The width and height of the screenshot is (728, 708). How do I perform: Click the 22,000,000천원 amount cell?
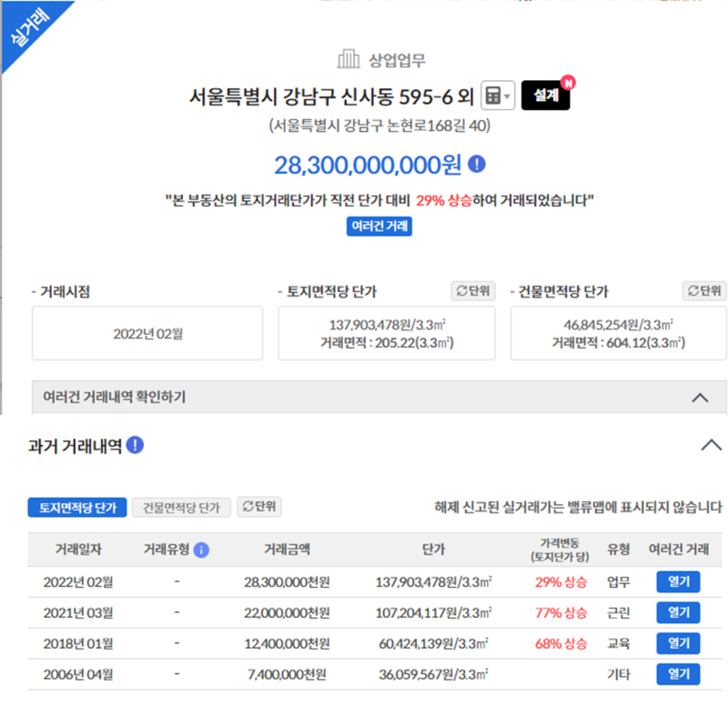[x=287, y=612]
